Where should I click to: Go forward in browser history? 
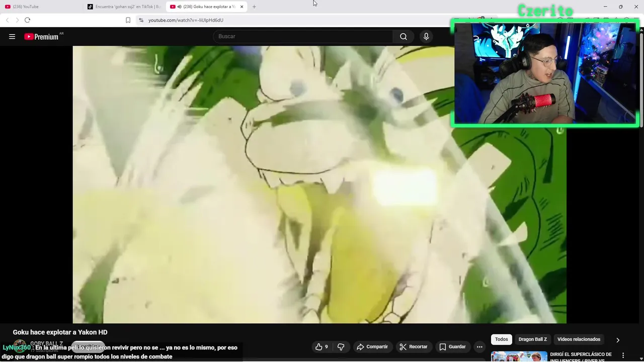pos(17,20)
